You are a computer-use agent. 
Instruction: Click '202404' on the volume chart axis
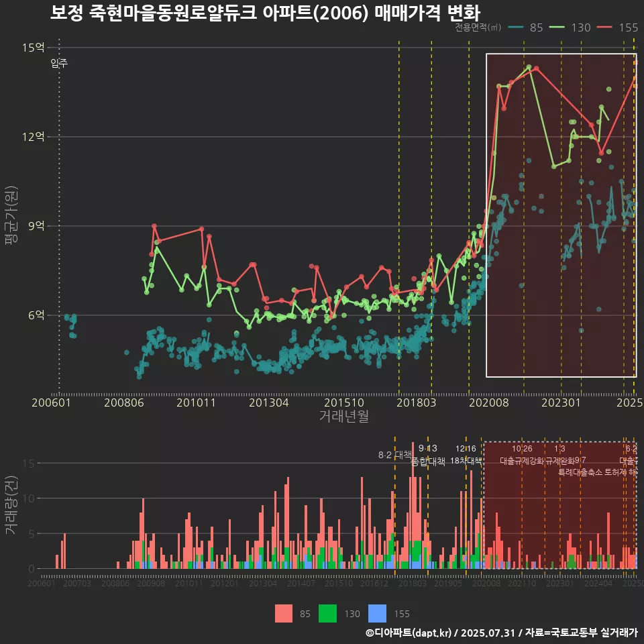pyautogui.click(x=598, y=583)
